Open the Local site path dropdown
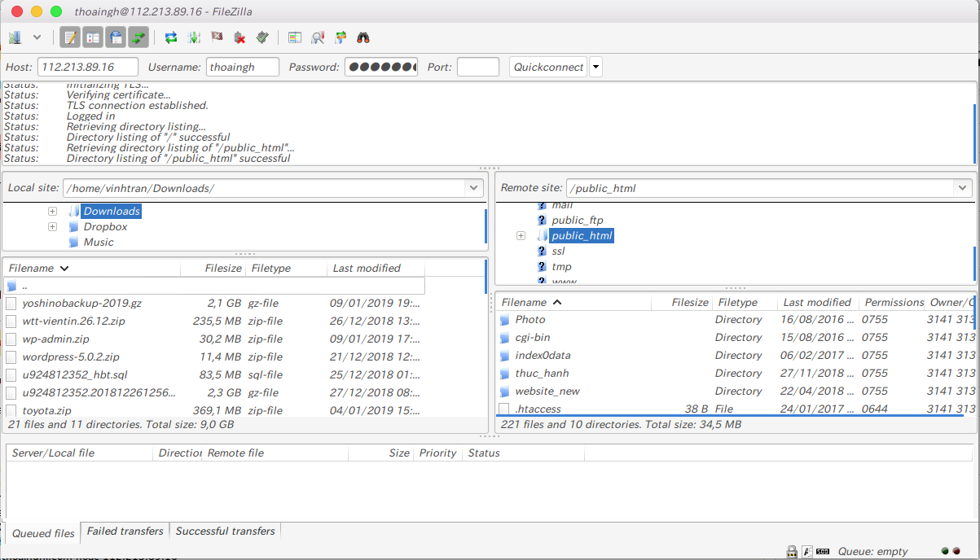980x560 pixels. click(x=474, y=188)
